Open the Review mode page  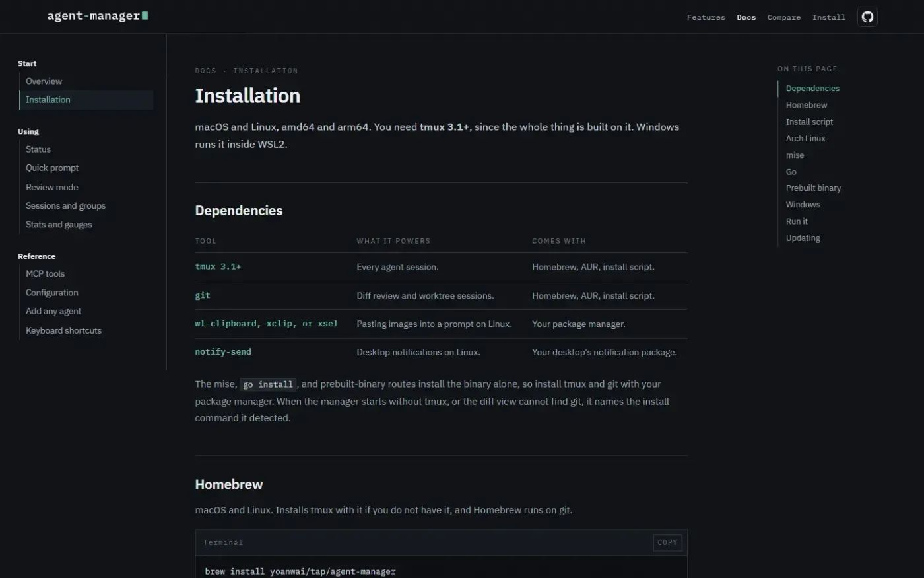click(x=51, y=187)
